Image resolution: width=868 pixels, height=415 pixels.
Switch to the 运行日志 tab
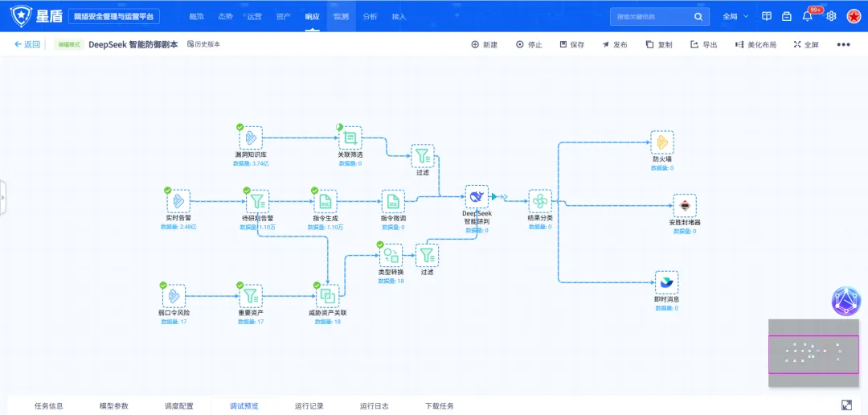[374, 406]
